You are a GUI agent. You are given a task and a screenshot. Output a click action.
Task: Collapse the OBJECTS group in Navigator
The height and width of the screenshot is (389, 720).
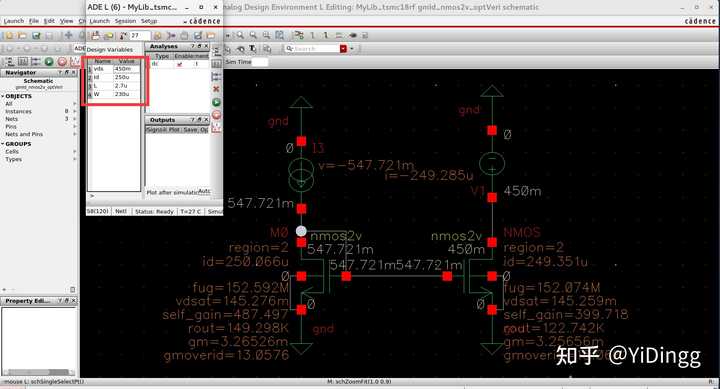coord(2,96)
